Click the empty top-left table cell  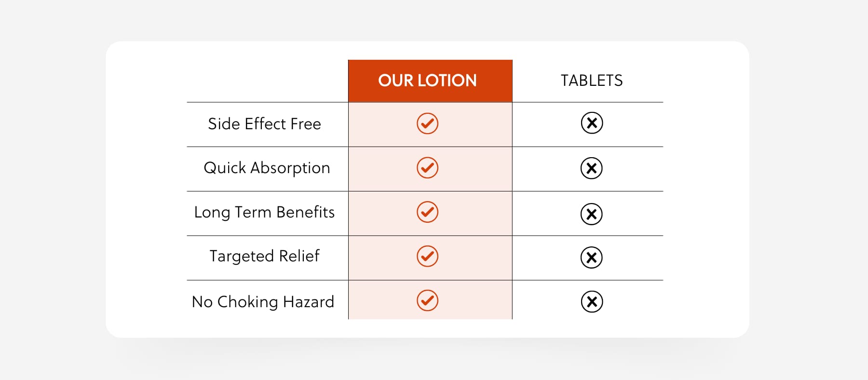(268, 81)
